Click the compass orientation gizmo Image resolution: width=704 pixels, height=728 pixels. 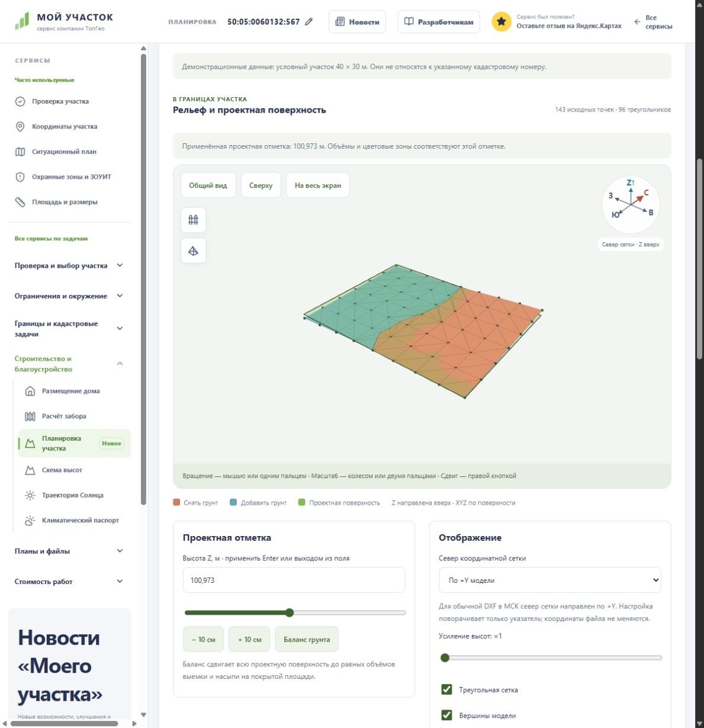click(631, 205)
